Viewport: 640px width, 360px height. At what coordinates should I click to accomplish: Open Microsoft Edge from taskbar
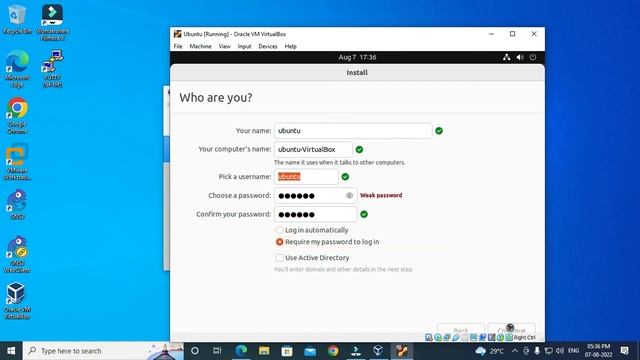click(241, 351)
